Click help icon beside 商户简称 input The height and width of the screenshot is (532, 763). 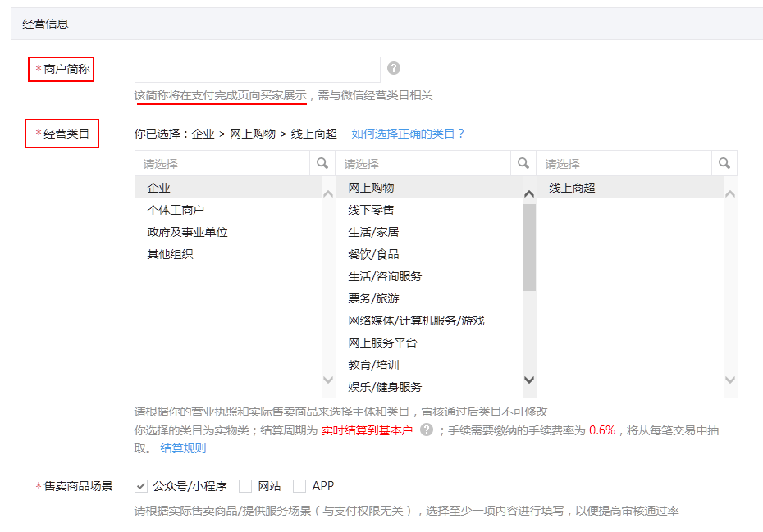(x=394, y=68)
